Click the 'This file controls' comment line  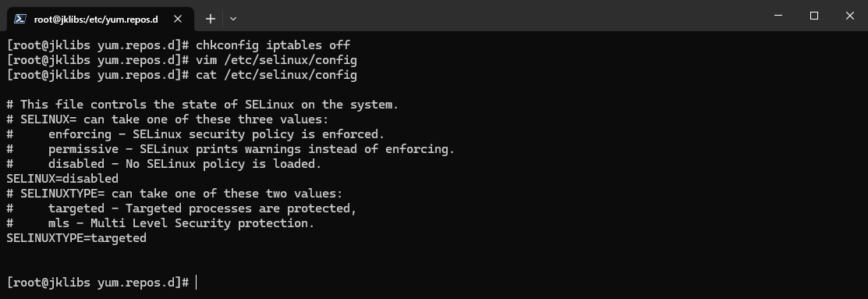203,105
